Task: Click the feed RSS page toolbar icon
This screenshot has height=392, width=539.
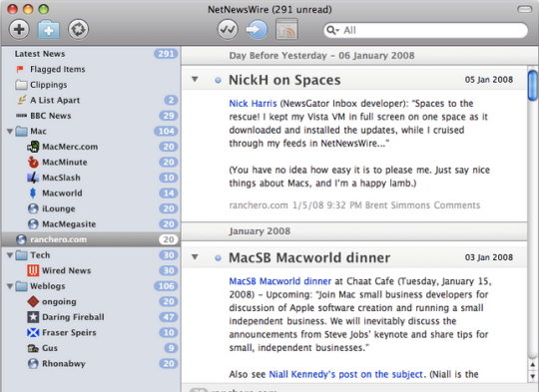Action: point(286,29)
